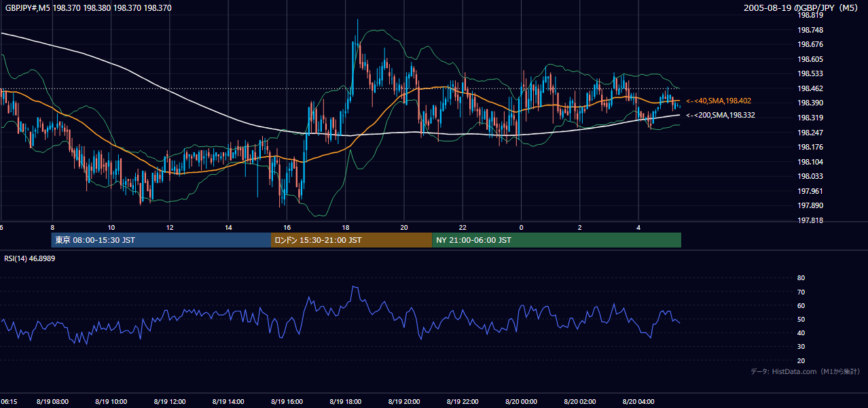Click price axis value 197.961

(x=810, y=191)
